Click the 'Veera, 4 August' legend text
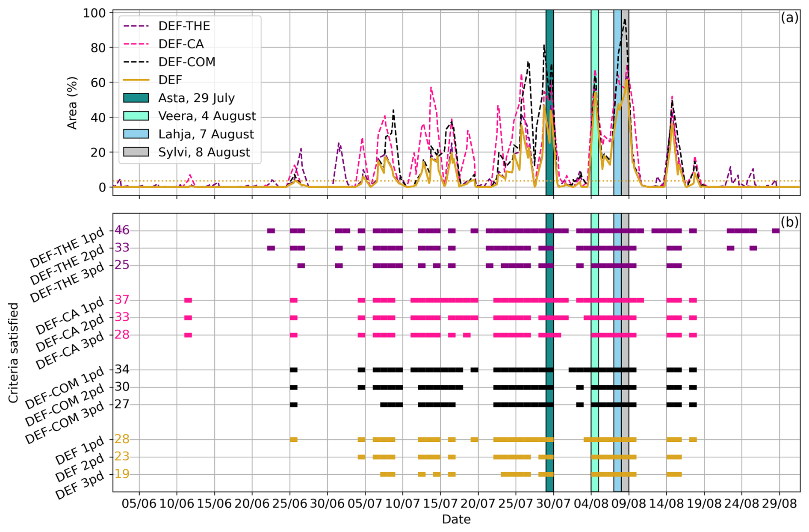Image resolution: width=809 pixels, height=532 pixels. pyautogui.click(x=207, y=116)
